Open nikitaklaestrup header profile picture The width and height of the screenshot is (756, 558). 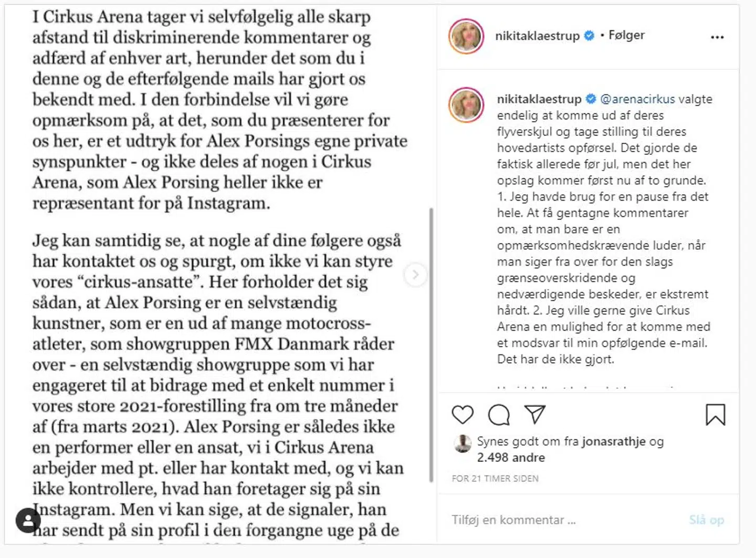tap(466, 36)
